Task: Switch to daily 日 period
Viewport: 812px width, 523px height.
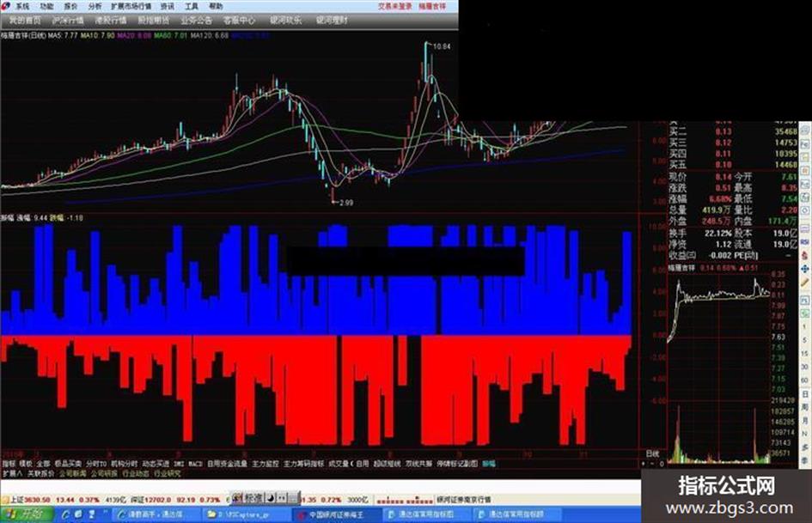Action: (x=805, y=394)
